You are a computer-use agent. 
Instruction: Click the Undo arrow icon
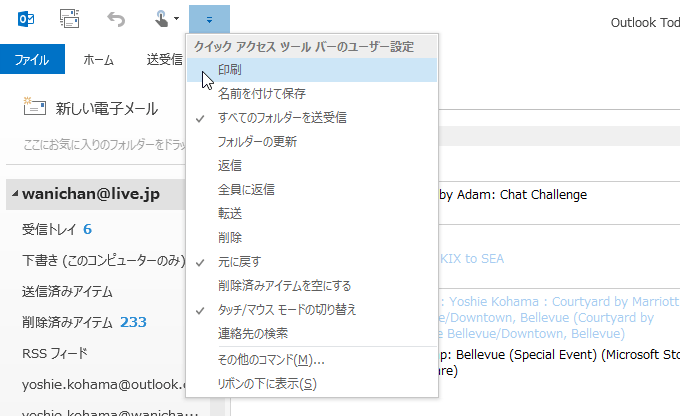(x=116, y=18)
